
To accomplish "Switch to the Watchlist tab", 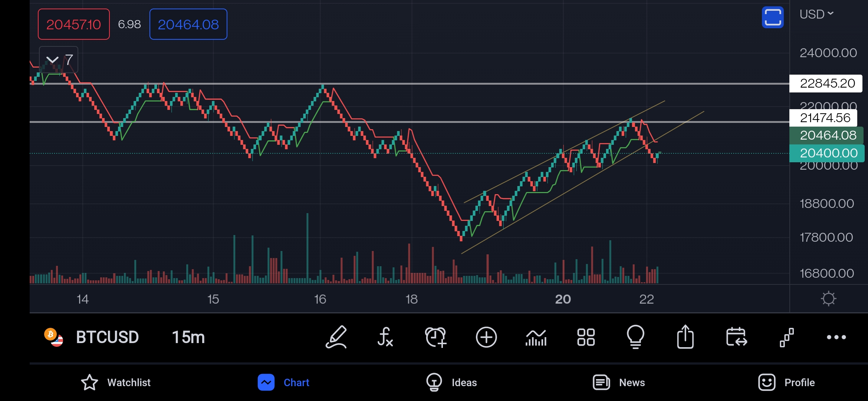I will point(116,382).
